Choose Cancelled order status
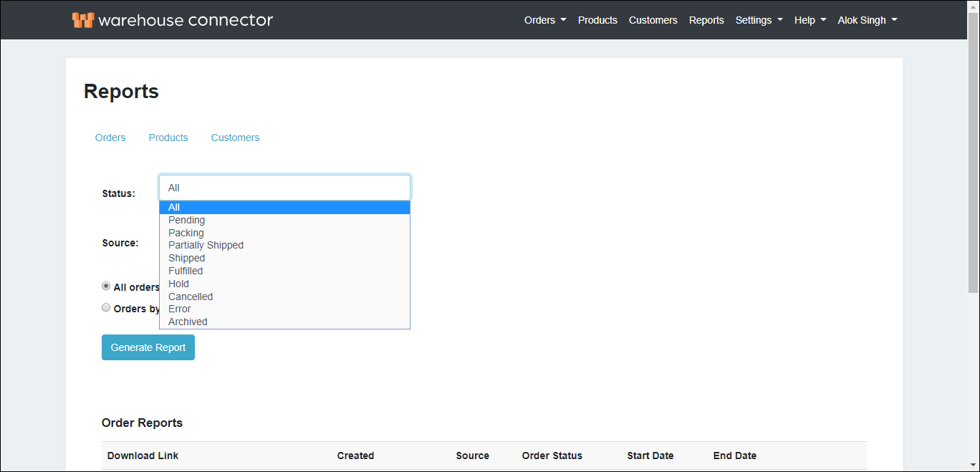 190,297
